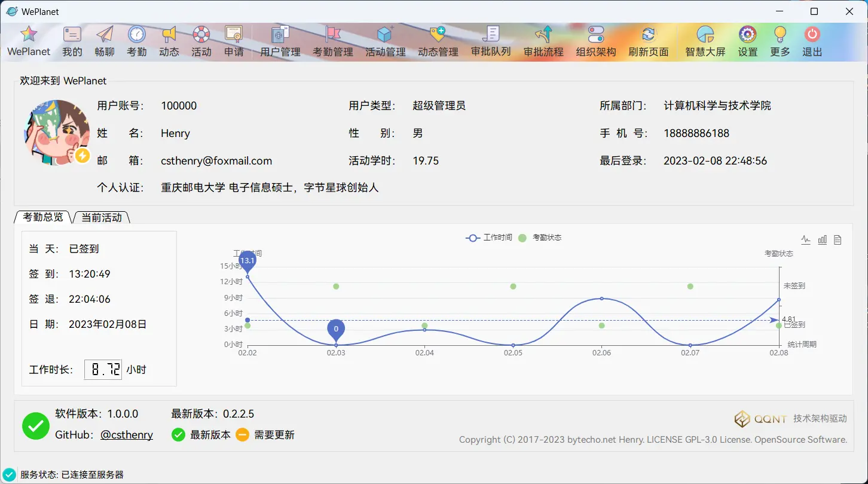The image size is (868, 484).
Task: Click the 13.1 chart marker pin
Action: (247, 261)
